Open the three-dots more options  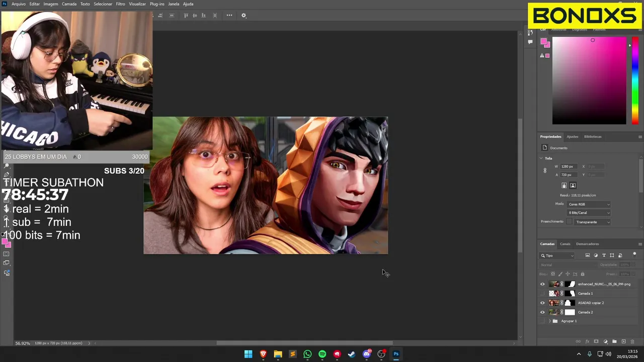point(229,15)
